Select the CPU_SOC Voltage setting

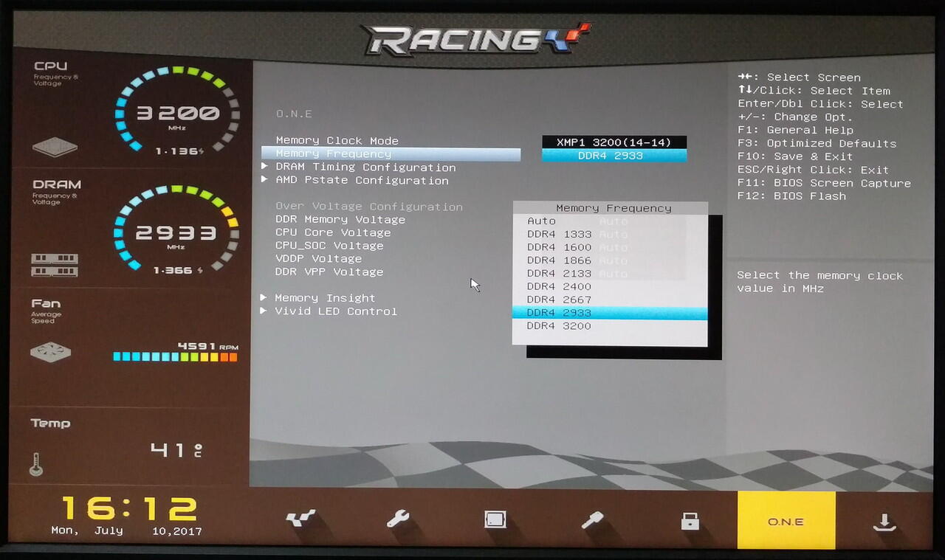[x=329, y=246]
